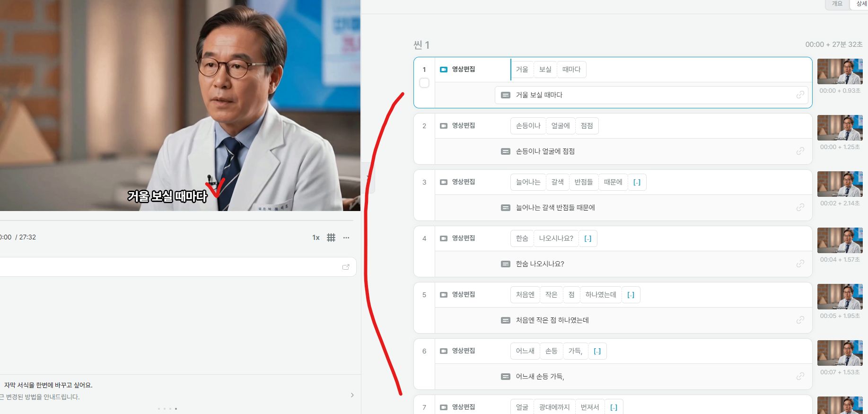Select the word chip 나오시나요? in clip 4
Viewport: 868px width, 414px height.
coord(556,238)
